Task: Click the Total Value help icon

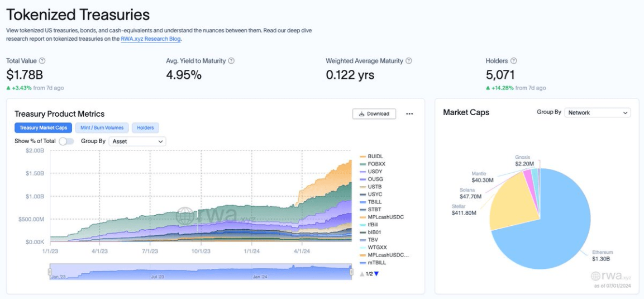Action: (x=42, y=61)
